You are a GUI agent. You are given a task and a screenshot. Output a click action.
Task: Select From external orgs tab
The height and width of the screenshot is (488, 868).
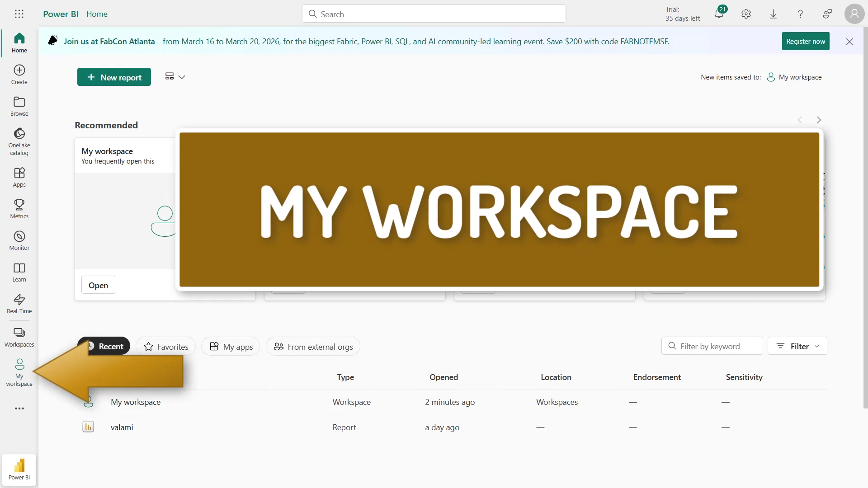coord(313,347)
